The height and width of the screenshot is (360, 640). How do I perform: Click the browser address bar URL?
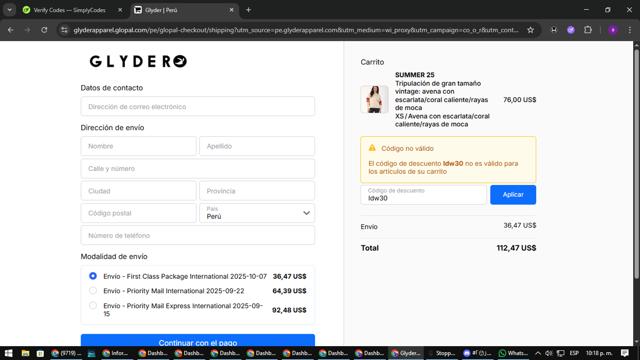[x=296, y=30]
